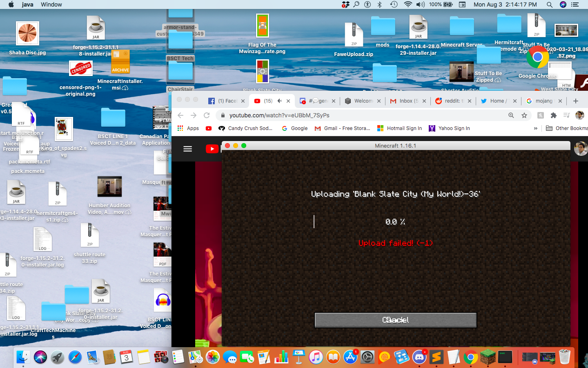Open Safari compass icon in dock

click(75, 357)
